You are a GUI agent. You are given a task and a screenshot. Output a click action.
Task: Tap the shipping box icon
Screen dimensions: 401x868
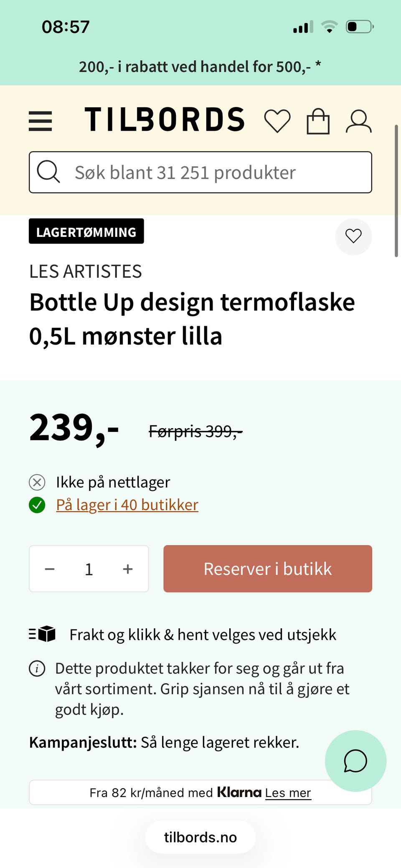(x=43, y=634)
